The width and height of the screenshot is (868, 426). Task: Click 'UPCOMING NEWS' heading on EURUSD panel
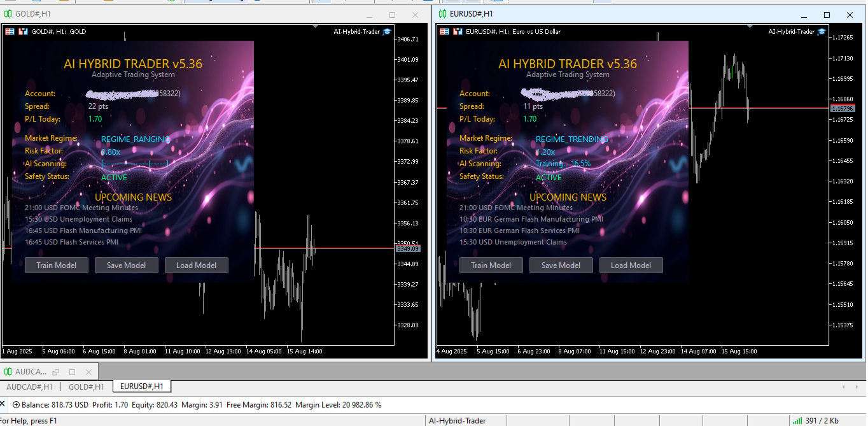[x=568, y=197]
